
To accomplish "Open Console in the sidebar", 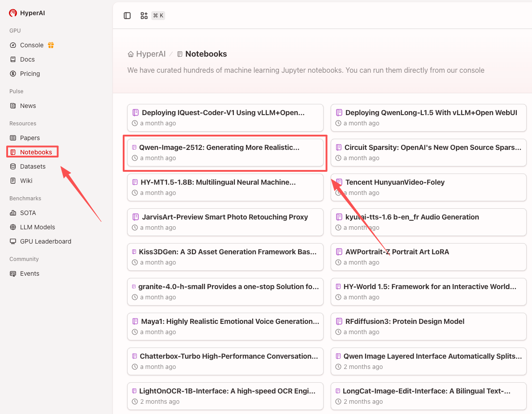I will pyautogui.click(x=32, y=45).
